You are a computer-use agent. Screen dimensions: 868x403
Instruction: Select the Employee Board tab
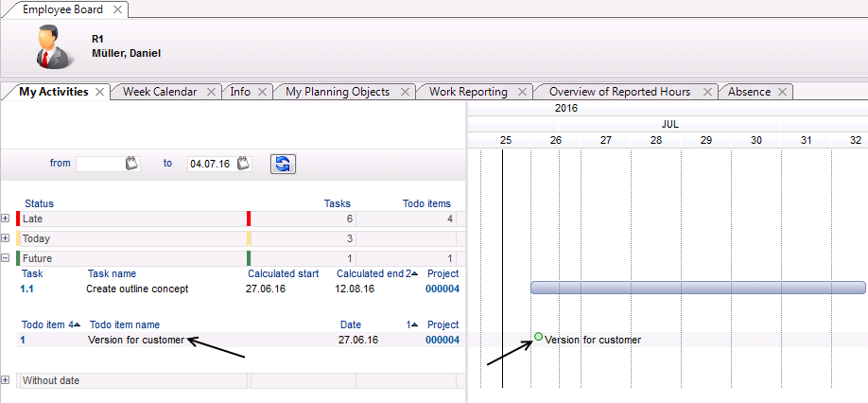[x=62, y=9]
